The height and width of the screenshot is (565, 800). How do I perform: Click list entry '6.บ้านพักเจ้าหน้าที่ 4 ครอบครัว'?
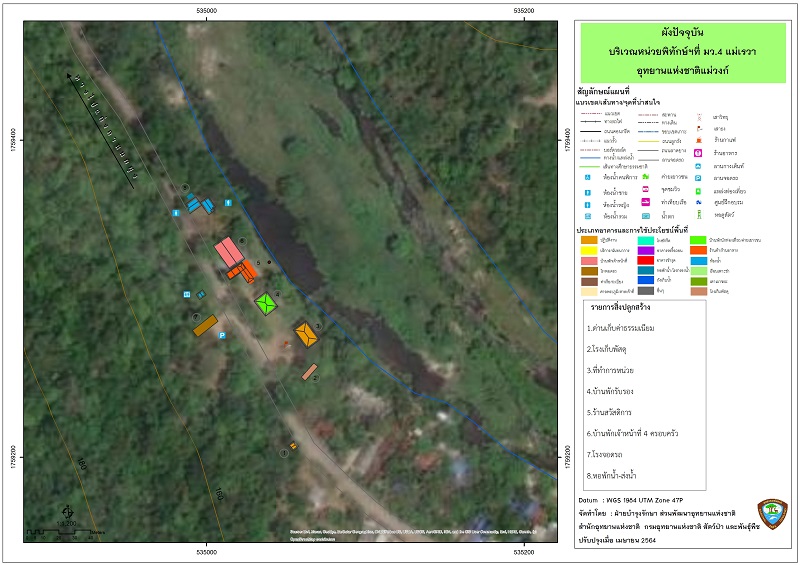633,433
